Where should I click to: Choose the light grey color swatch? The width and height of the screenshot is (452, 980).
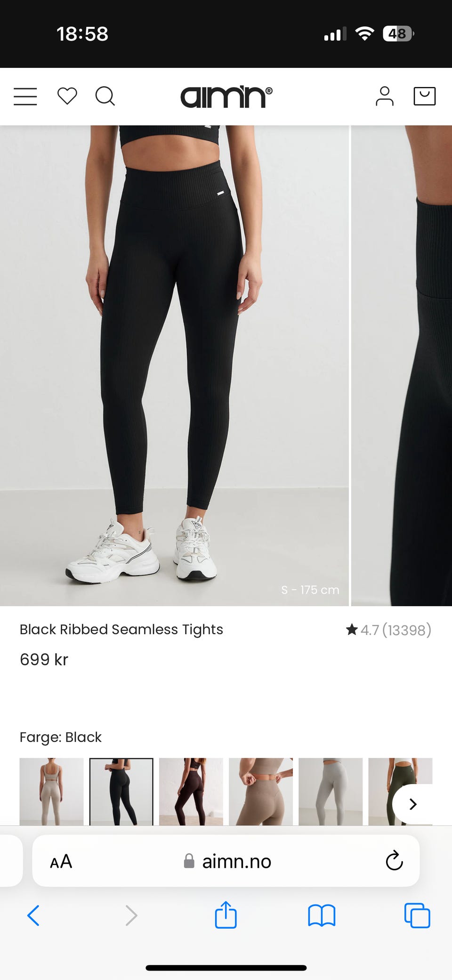tap(331, 791)
